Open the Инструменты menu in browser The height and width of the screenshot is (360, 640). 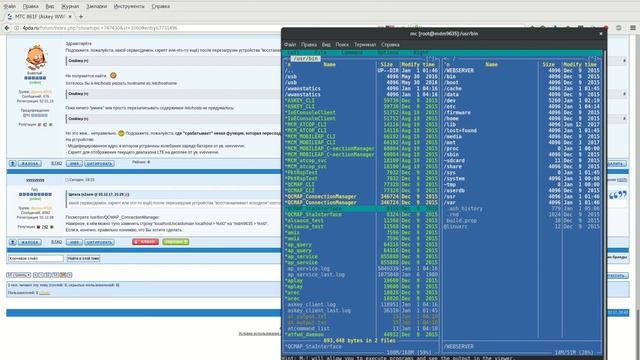(x=129, y=6)
